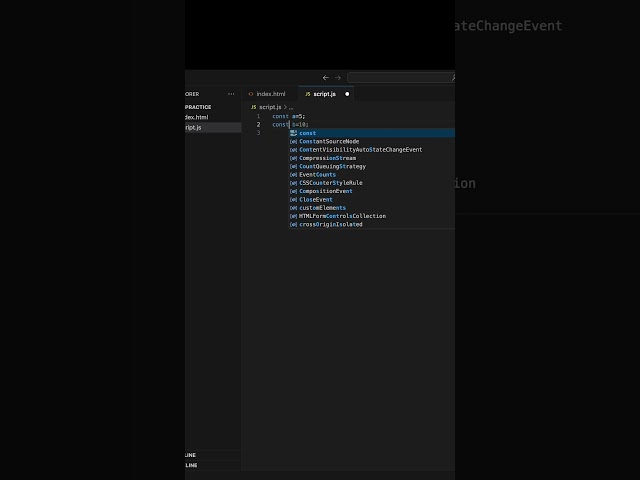Image resolution: width=640 pixels, height=480 pixels.
Task: Switch to the script.js tab
Action: (326, 94)
